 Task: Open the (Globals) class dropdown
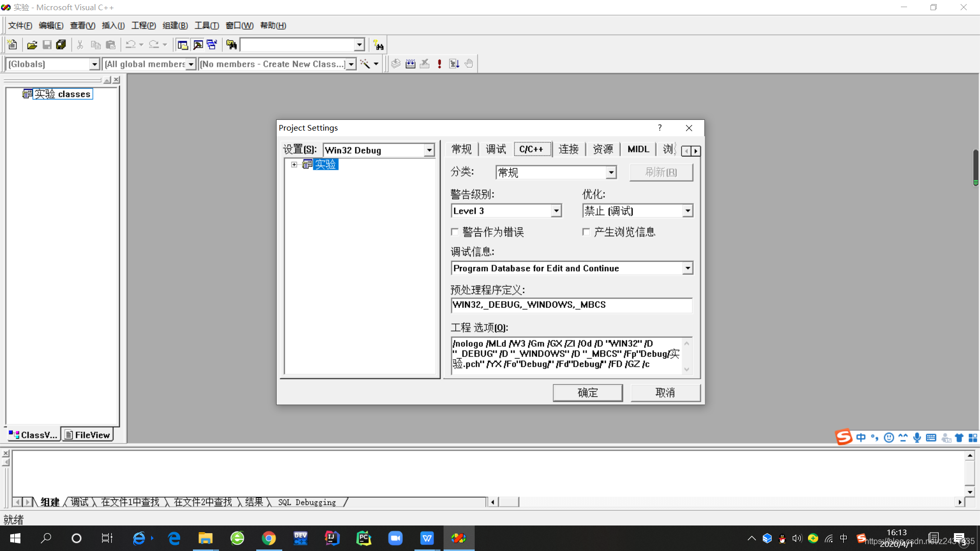pyautogui.click(x=94, y=64)
